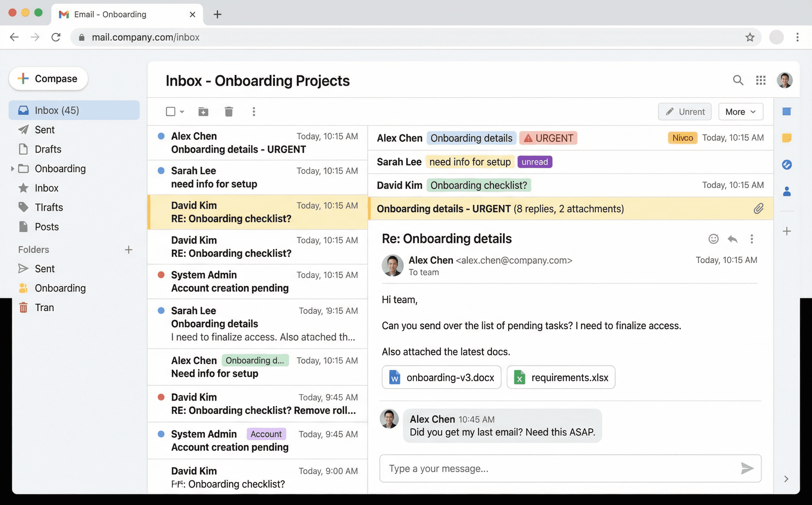Expand the Onboarding folder in the sidebar
The height and width of the screenshot is (505, 812).
(12, 169)
